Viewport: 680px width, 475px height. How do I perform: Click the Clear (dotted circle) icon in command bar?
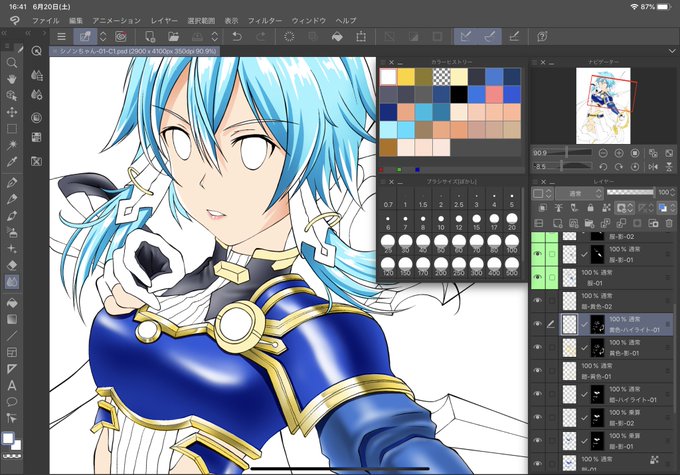pos(289,37)
